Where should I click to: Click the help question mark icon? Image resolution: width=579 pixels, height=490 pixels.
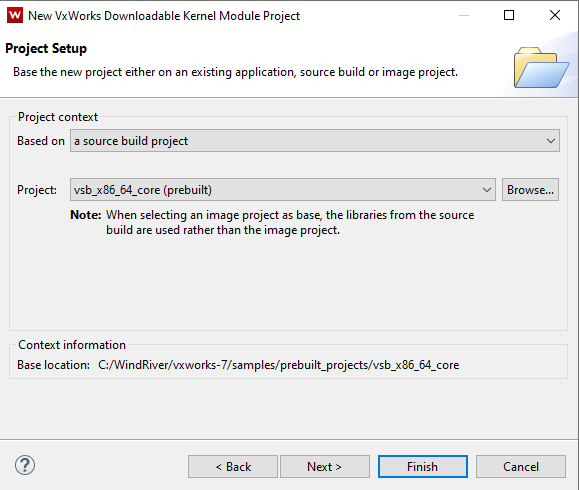click(x=25, y=465)
